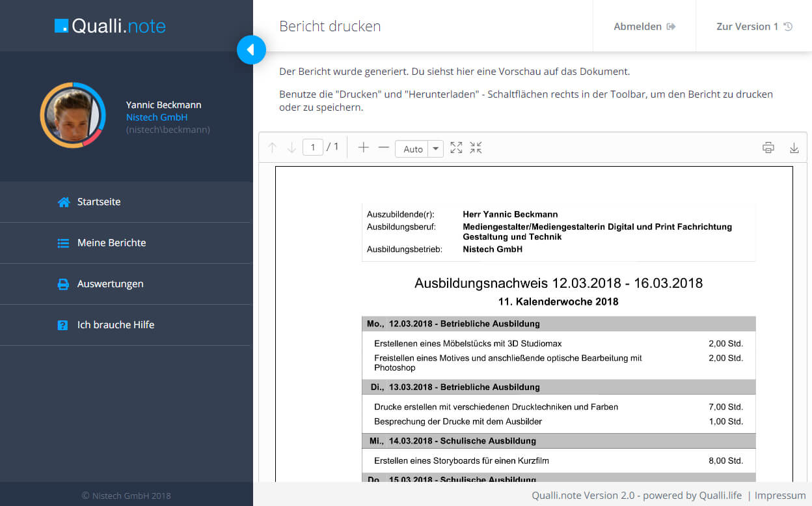Select the Mi., 14.03.2018 day header
The height and width of the screenshot is (506, 812).
coord(558,441)
